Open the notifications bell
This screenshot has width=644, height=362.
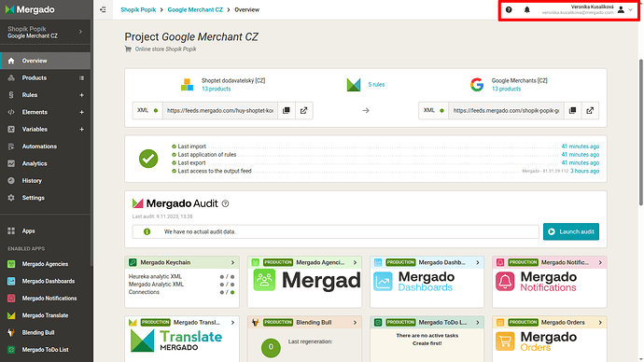coord(526,9)
